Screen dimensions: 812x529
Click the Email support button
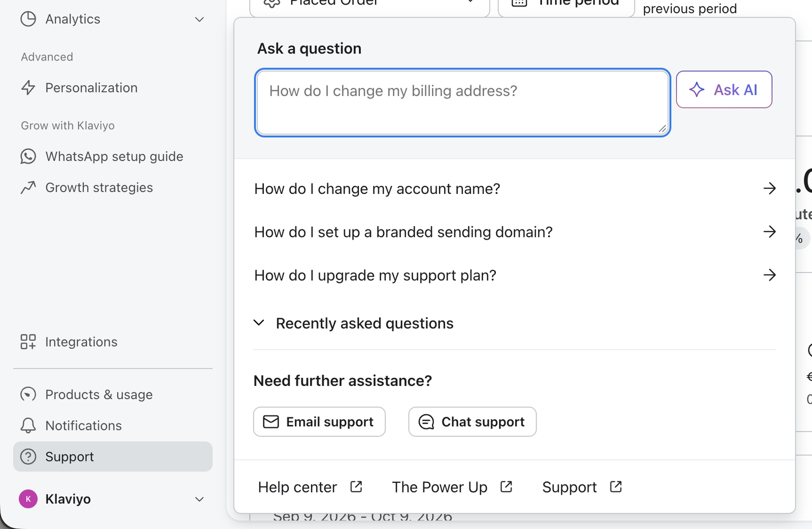[x=319, y=421]
